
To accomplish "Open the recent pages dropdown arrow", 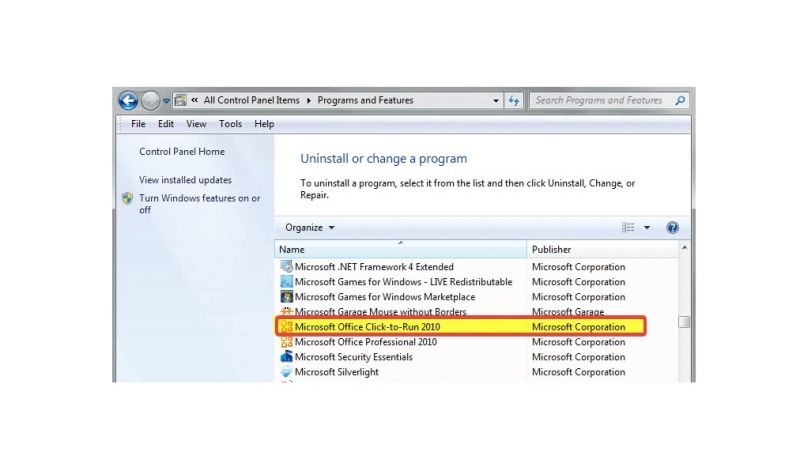I will coord(166,101).
